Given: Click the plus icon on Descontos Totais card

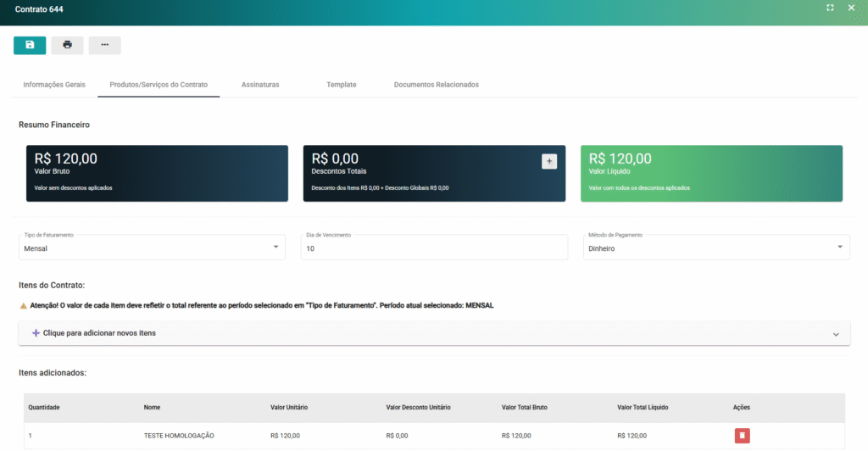Looking at the screenshot, I should point(549,161).
